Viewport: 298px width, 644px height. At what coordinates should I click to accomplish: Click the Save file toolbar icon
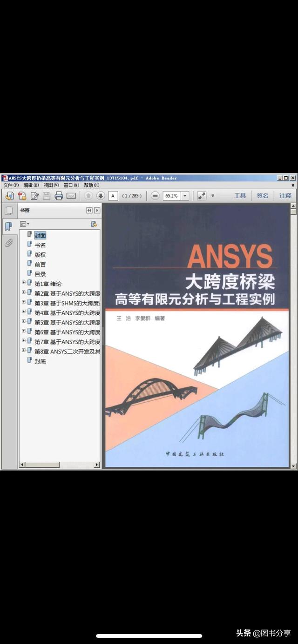pyautogui.click(x=47, y=196)
